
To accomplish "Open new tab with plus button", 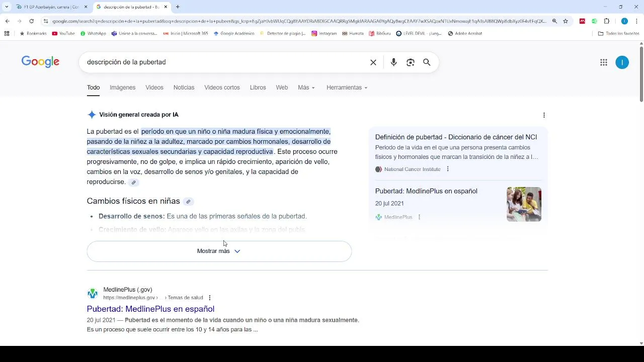I will [178, 7].
